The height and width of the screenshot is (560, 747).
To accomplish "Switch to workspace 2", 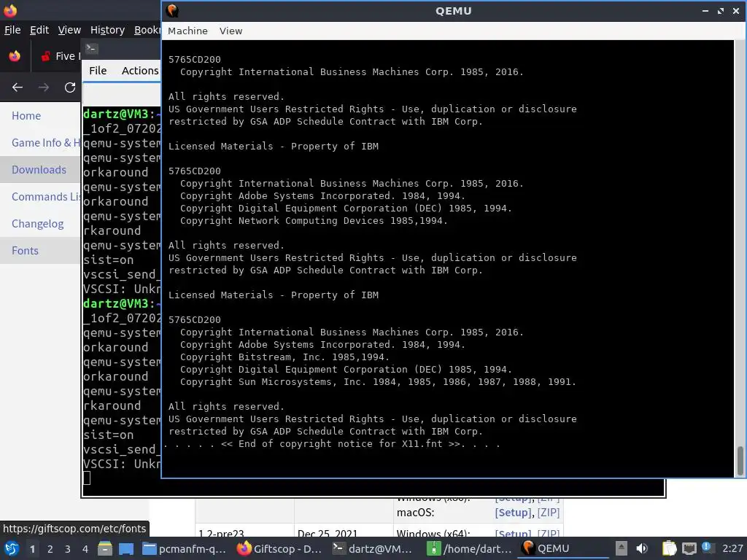I will 50,549.
